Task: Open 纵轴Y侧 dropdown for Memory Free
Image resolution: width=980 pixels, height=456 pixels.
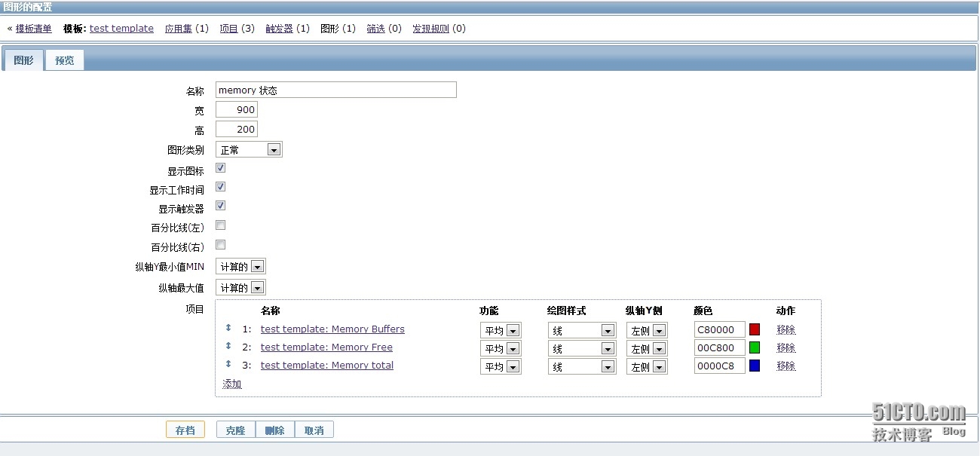Action: pyautogui.click(x=647, y=348)
